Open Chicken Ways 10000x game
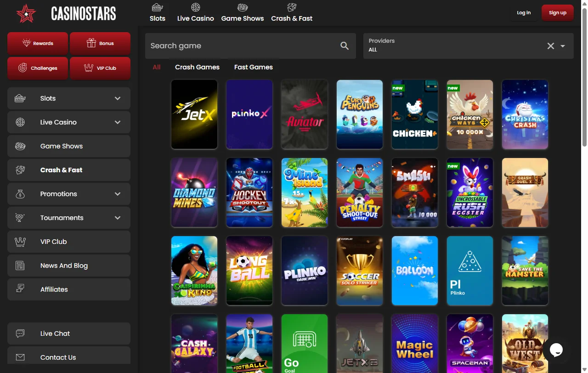This screenshot has width=588, height=373. (470, 114)
